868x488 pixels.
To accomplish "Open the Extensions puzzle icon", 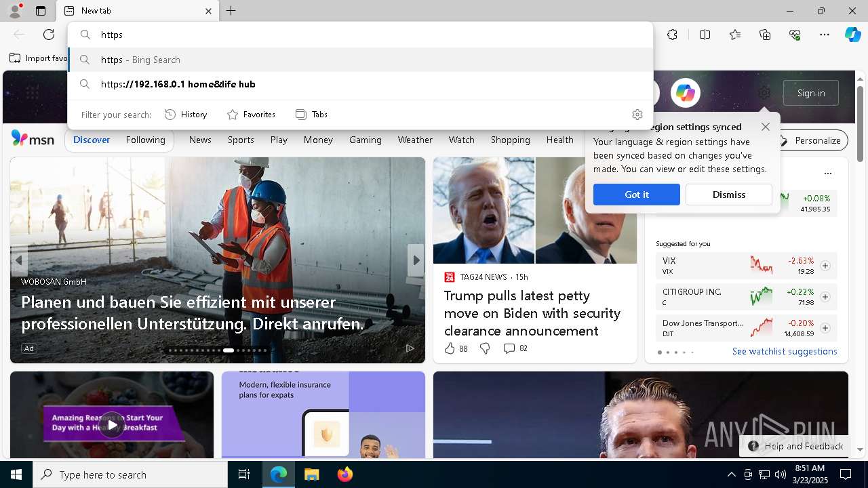I will (672, 35).
